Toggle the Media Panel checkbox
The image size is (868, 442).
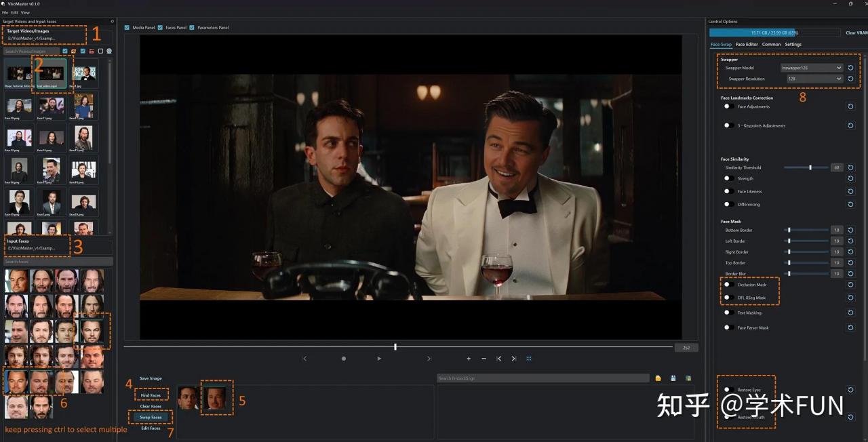point(127,28)
